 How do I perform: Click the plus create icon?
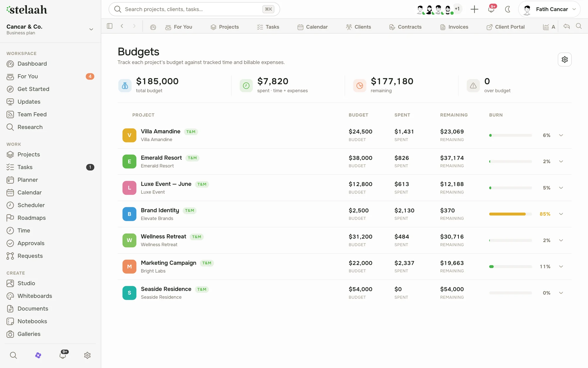[474, 9]
